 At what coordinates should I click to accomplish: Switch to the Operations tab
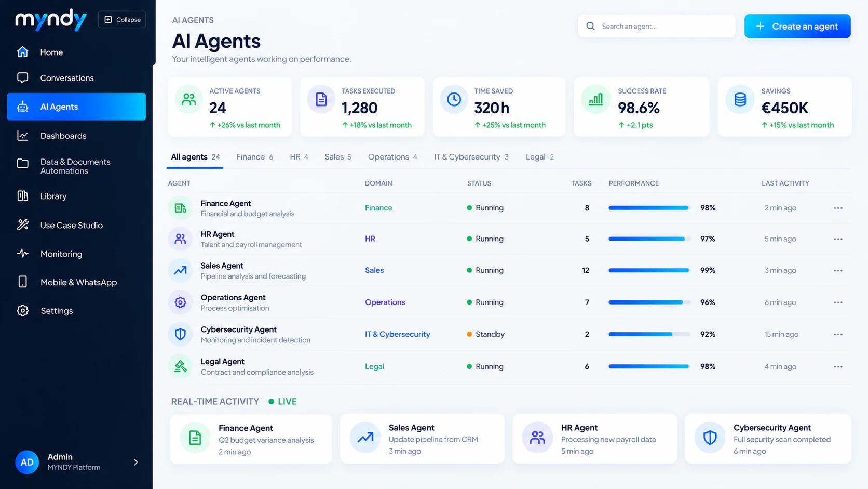[x=392, y=157]
